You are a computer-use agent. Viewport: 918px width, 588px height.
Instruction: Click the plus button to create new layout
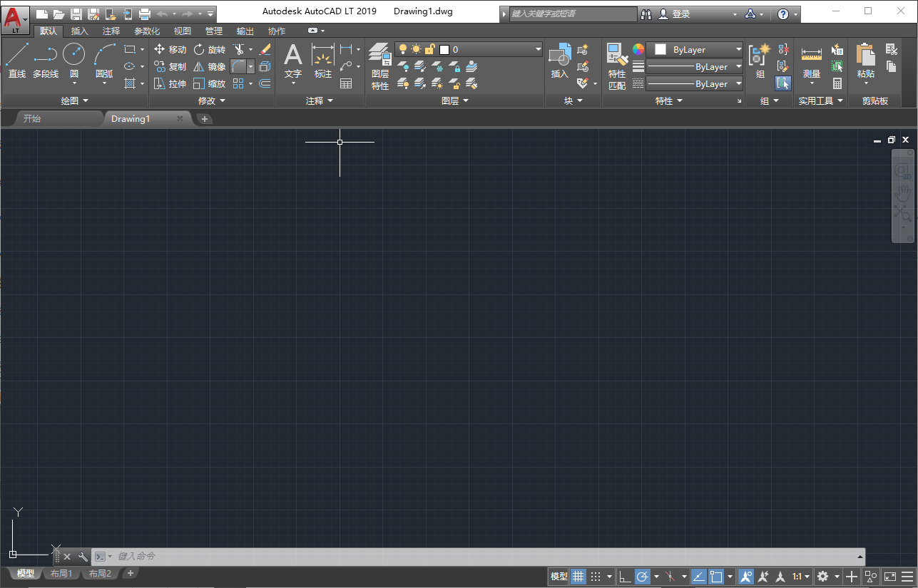click(x=130, y=573)
